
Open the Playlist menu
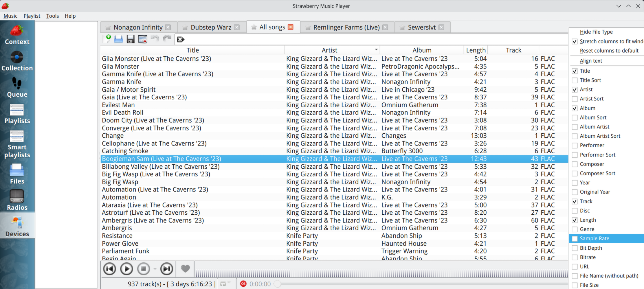32,16
